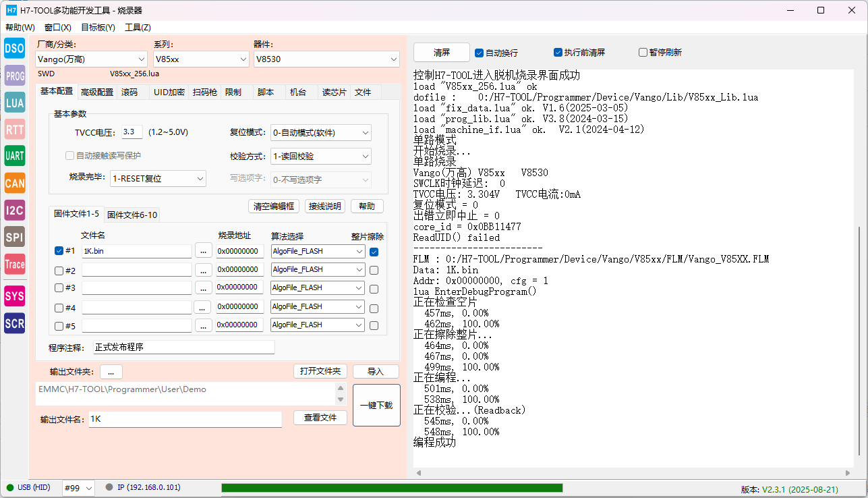The image size is (868, 498).
Task: Uncheck firmware file #1 checkbox
Action: (59, 251)
